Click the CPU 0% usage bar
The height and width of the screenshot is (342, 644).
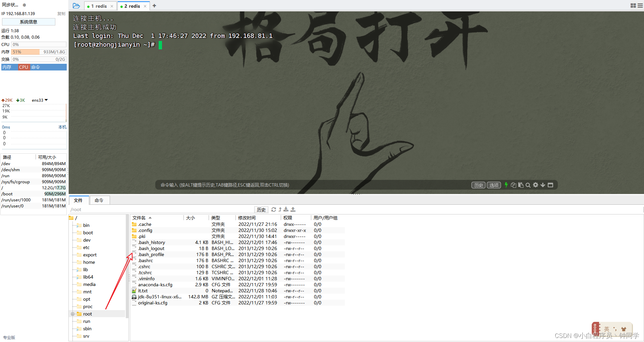pyautogui.click(x=39, y=45)
